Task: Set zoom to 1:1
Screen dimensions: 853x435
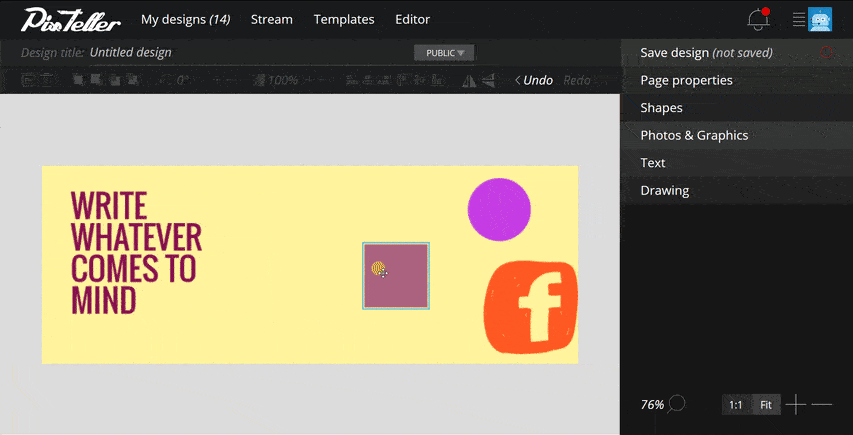Action: 735,405
